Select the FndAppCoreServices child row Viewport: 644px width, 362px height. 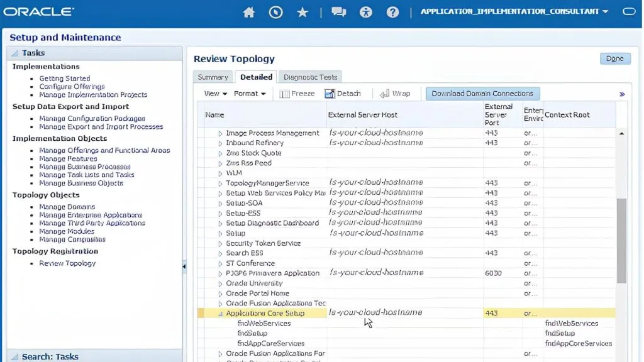click(406, 344)
